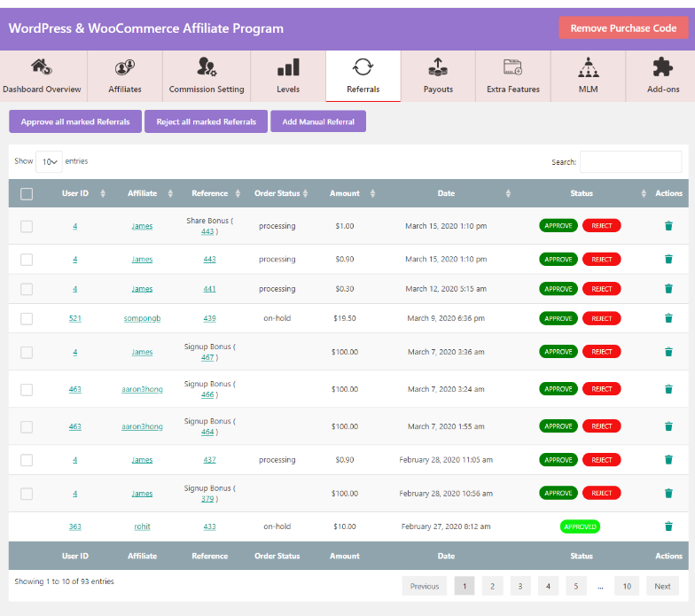Click the APPROVED status badge on rohit row
695x616 pixels.
point(580,526)
